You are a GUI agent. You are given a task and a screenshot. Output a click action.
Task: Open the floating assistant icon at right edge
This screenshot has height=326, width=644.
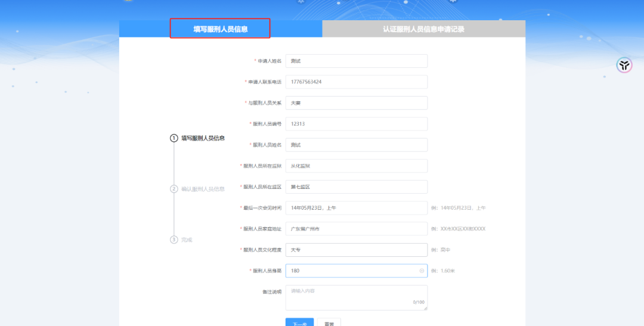point(624,66)
